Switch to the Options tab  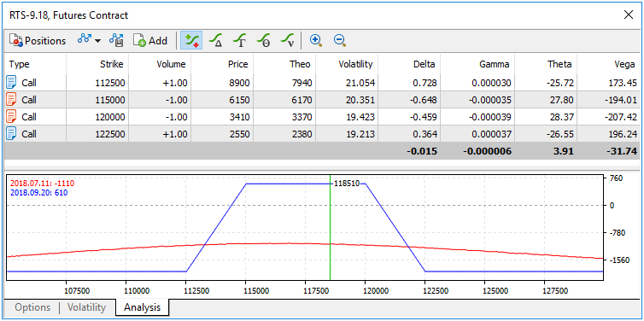(32, 307)
